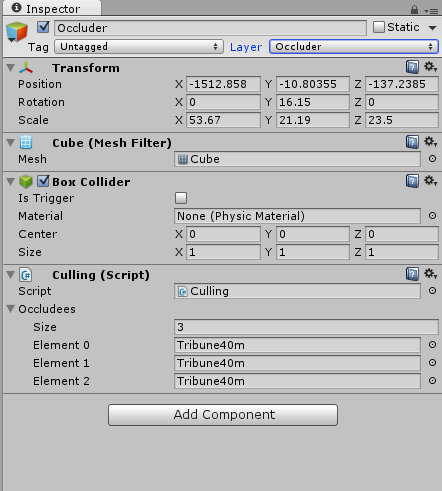Click the Transform axes icon

pyautogui.click(x=26, y=68)
